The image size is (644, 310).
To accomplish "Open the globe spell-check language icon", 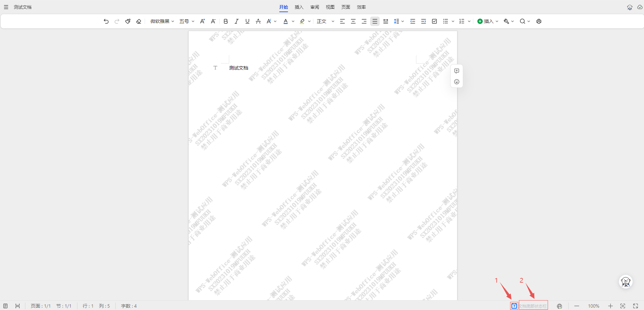I will tap(559, 306).
